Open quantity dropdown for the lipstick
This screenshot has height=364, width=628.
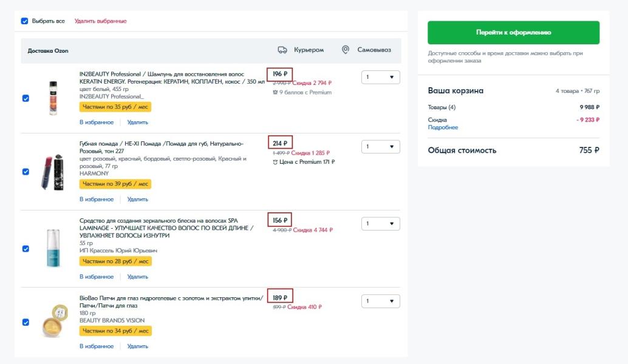pos(381,147)
